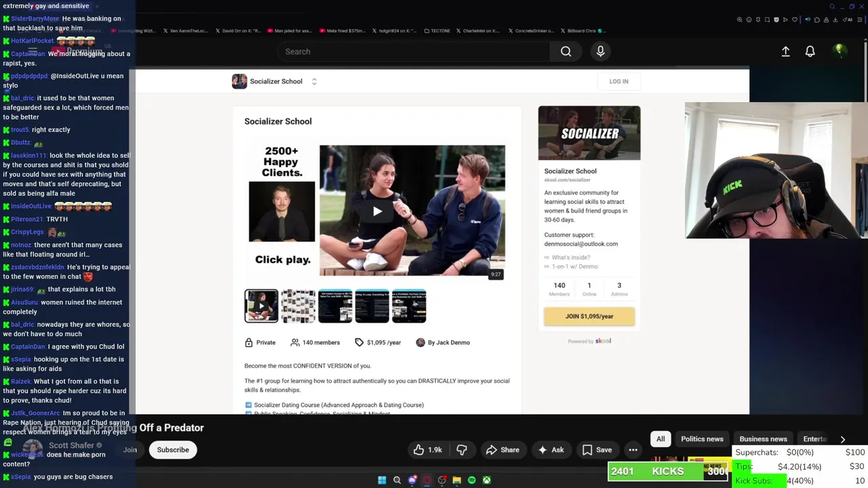This screenshot has width=868, height=488.
Task: Open Spotify from the taskbar
Action: tap(471, 481)
